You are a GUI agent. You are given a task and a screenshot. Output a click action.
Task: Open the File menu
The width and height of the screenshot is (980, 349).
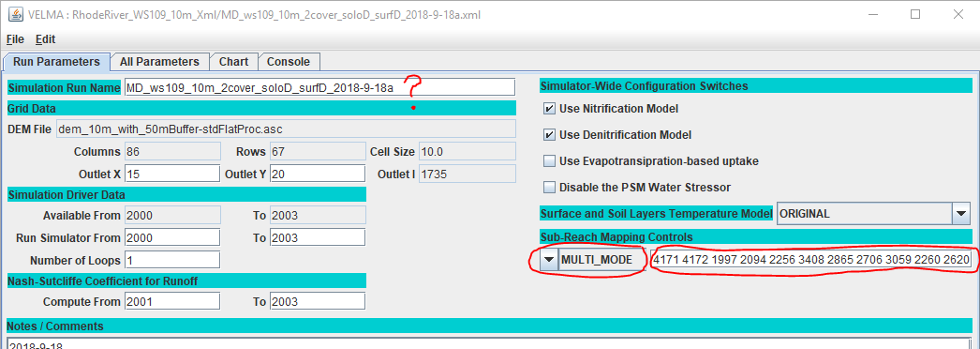15,38
